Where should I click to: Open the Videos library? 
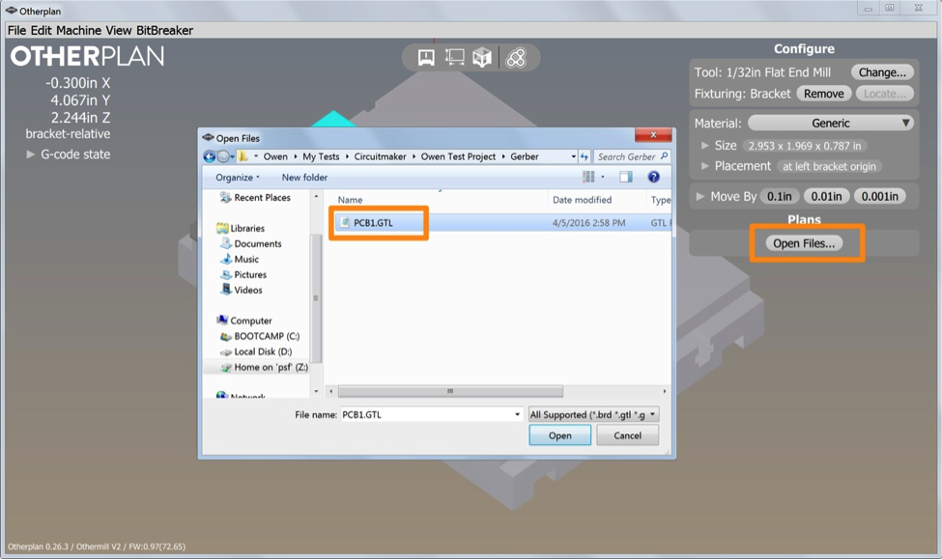pos(242,290)
